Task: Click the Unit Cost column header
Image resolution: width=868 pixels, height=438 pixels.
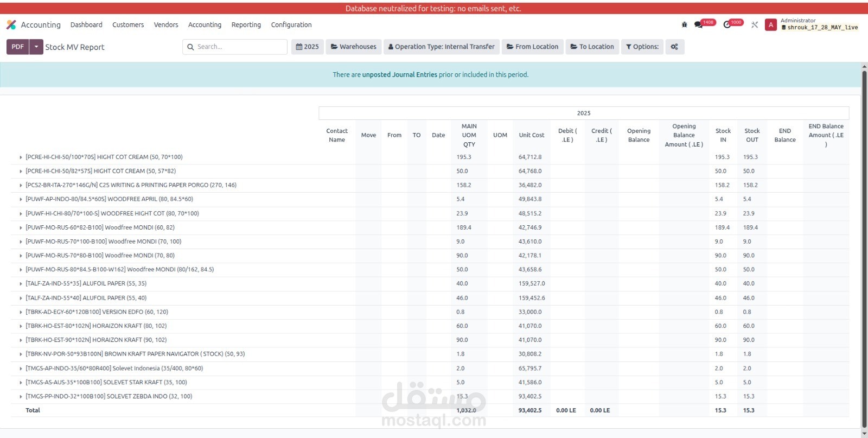Action: (531, 135)
